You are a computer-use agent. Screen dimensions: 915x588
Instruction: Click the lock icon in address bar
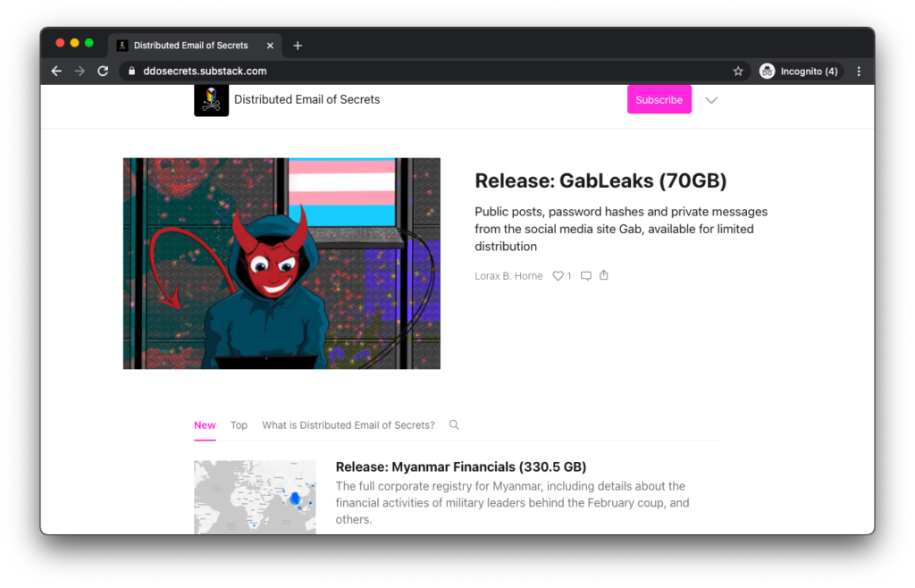click(132, 71)
